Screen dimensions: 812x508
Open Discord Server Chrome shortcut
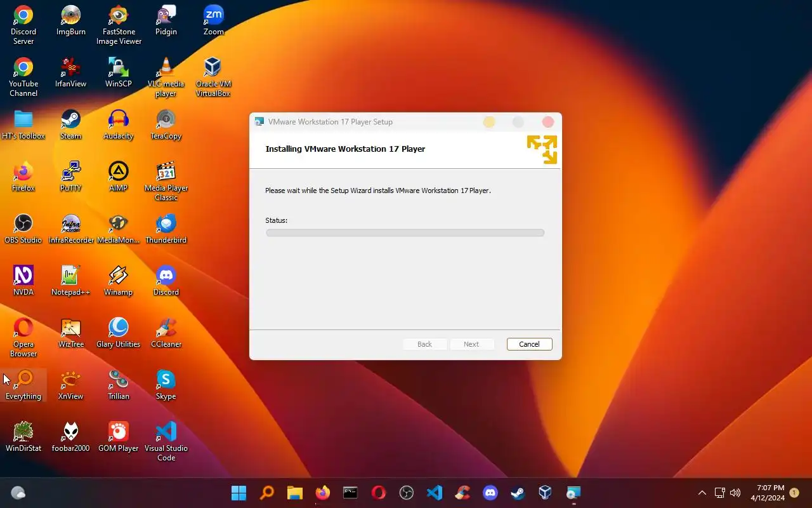pyautogui.click(x=23, y=25)
